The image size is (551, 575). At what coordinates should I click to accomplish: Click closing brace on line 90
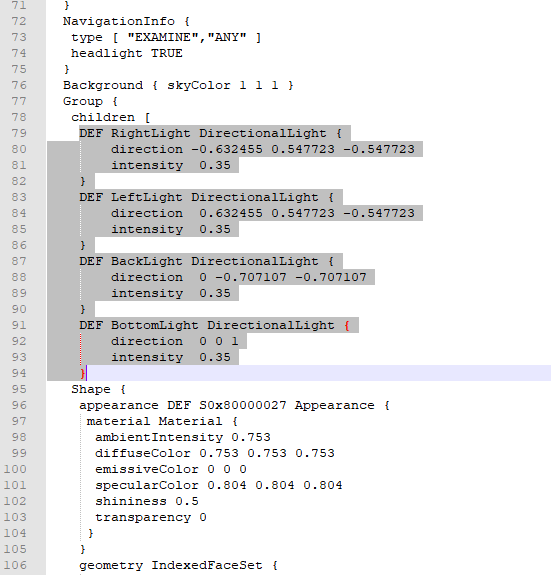point(83,309)
